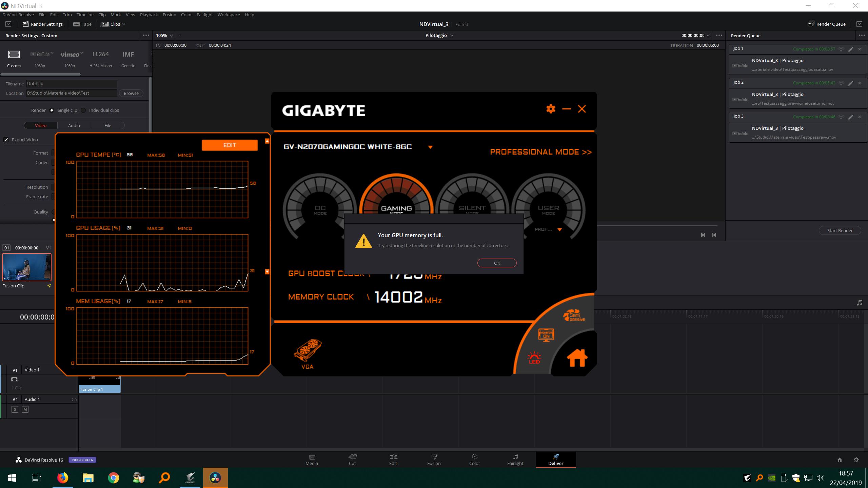
Task: Click EDIT in monitoring panel
Action: [230, 145]
